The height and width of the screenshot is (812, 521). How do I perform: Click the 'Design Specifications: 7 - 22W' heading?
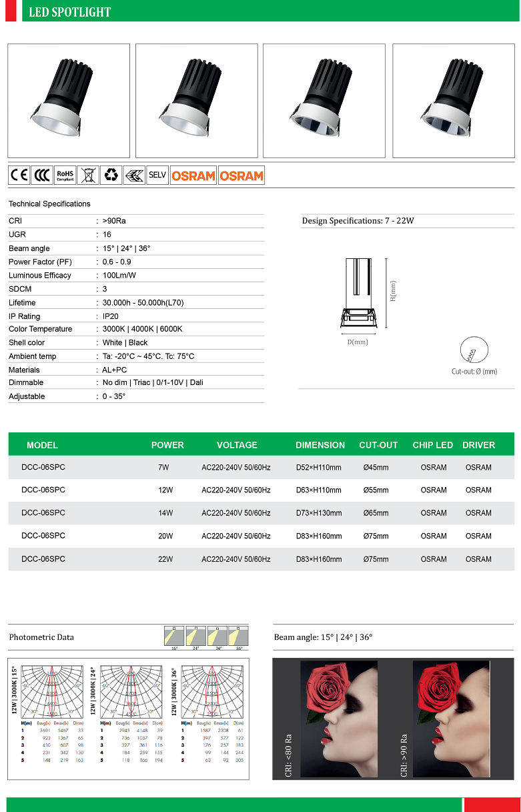(x=358, y=221)
